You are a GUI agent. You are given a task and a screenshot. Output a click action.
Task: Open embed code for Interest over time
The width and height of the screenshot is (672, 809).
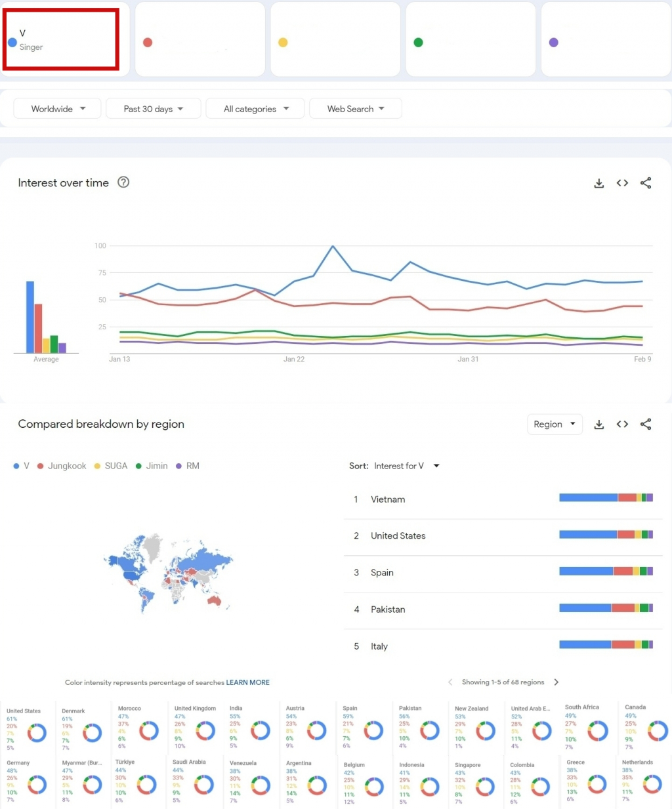622,183
